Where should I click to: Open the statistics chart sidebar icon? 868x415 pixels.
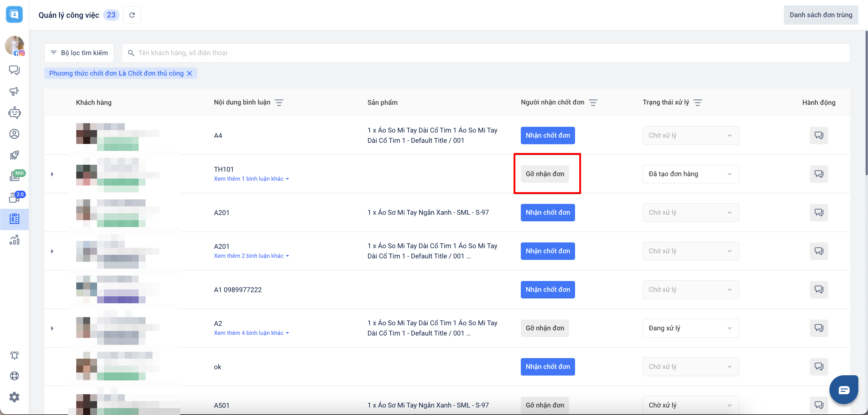14,240
